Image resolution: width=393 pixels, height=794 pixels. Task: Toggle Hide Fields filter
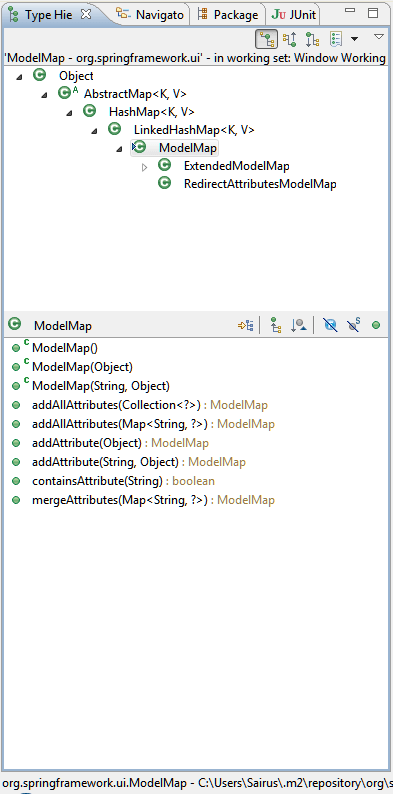point(330,325)
